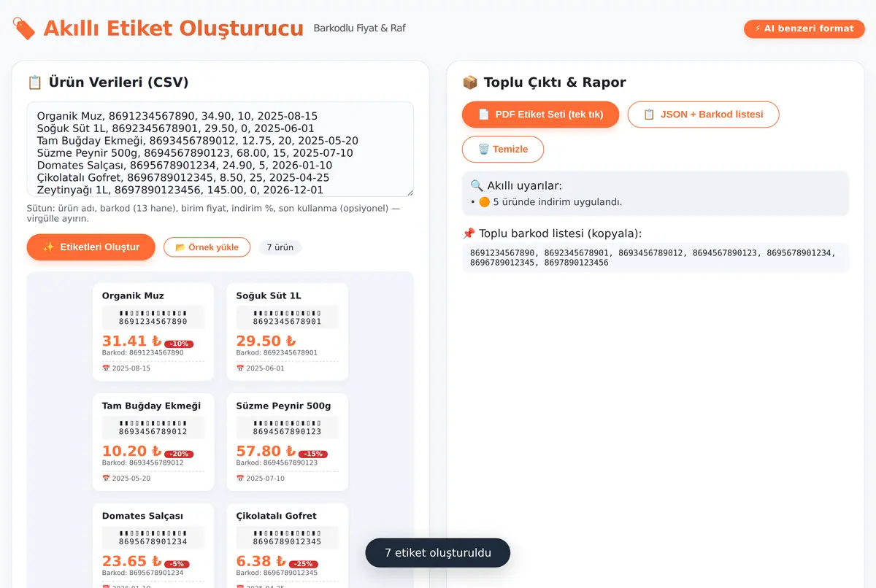Click the bulk barcode list text block
876x588 pixels.
pyautogui.click(x=656, y=258)
